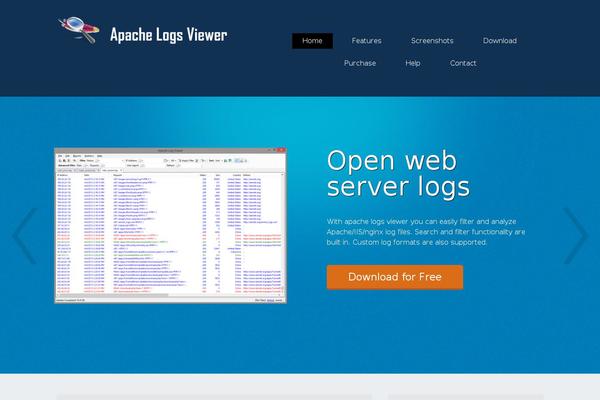600x400 pixels.
Task: Click the Apache Logs Viewer site title
Action: pos(169,35)
